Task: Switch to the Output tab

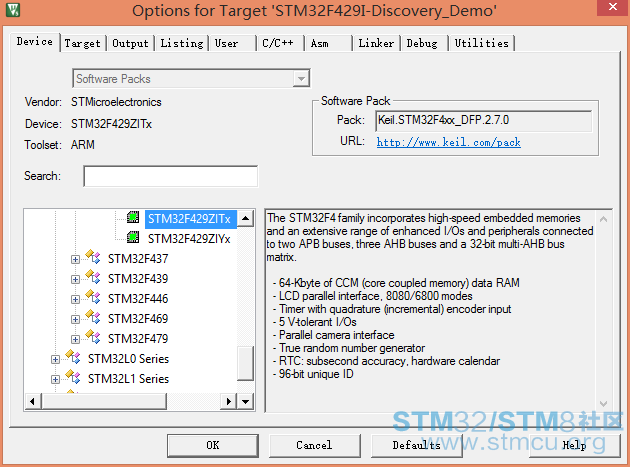Action: point(130,43)
